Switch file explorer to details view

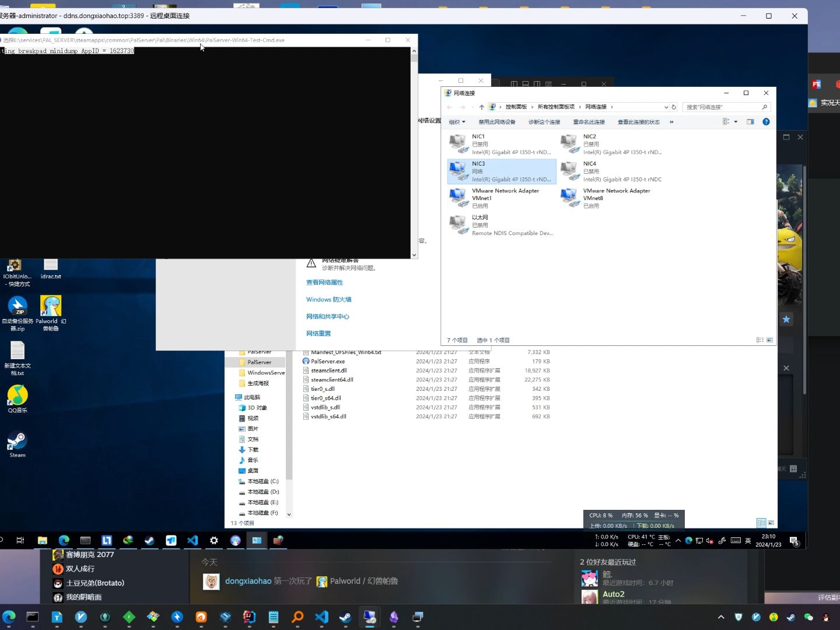coord(761,523)
